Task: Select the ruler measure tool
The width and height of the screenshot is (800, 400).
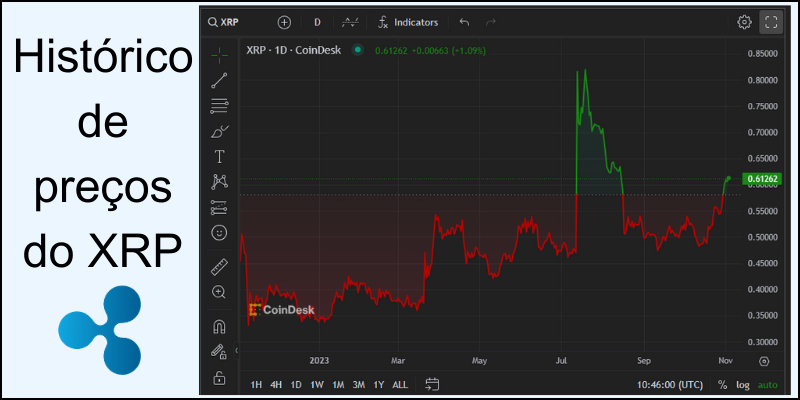Action: pyautogui.click(x=219, y=267)
